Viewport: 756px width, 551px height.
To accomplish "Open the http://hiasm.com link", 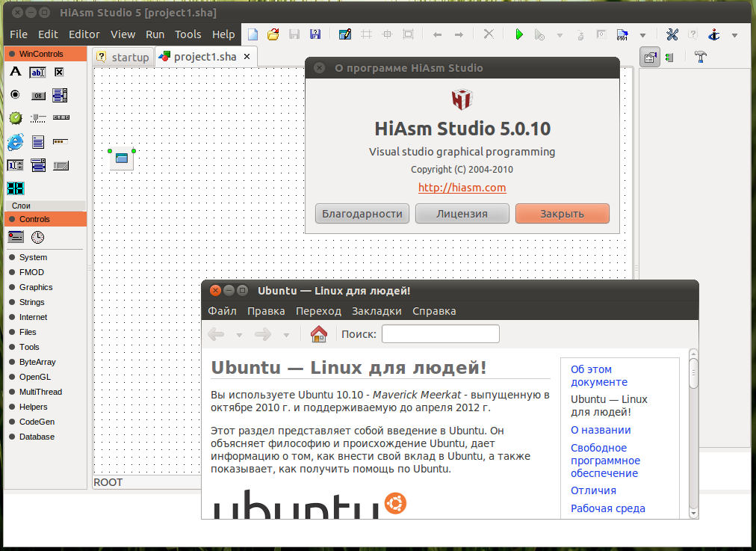I will click(x=462, y=188).
